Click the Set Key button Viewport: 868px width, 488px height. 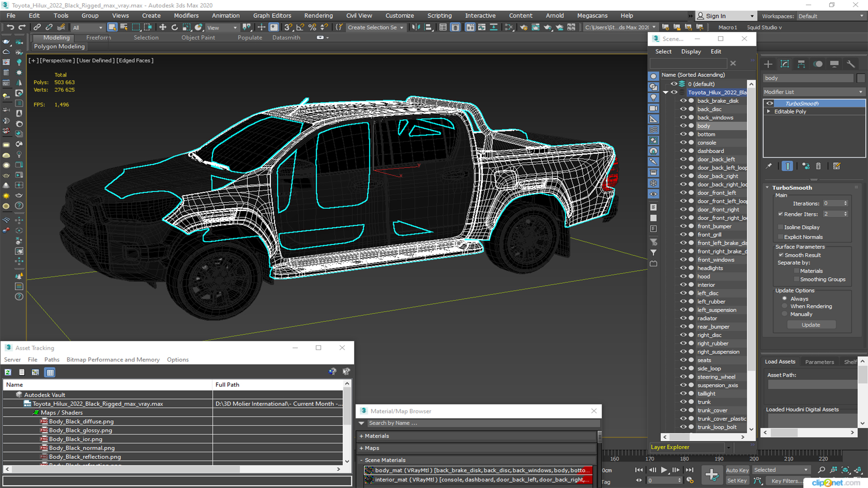point(737,481)
